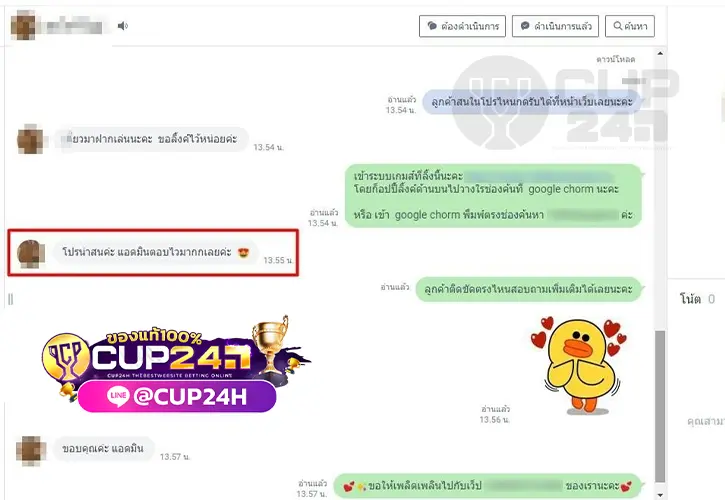Click the scrollbar down arrow
This screenshot has width=725, height=500.
pos(660,495)
